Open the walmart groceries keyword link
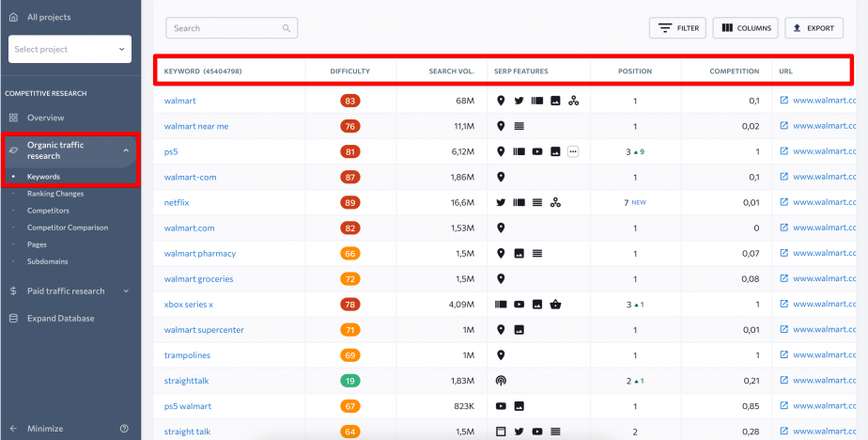This screenshot has width=868, height=440. 199,278
